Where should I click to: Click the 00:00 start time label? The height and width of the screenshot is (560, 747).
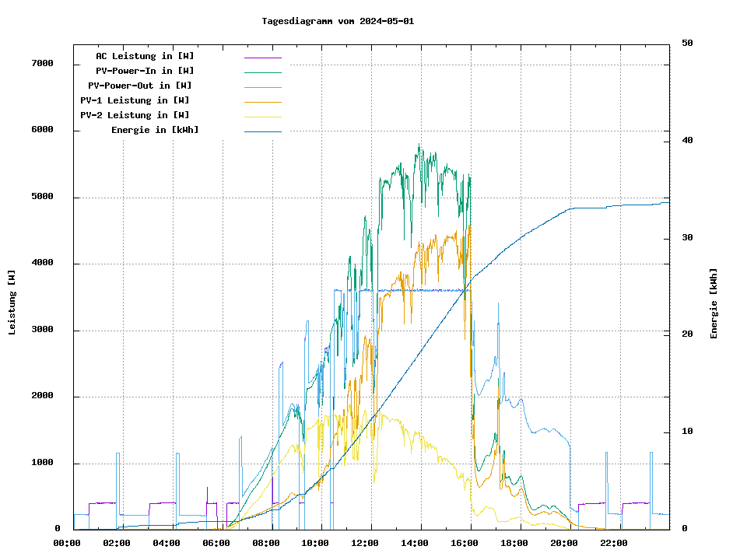(67, 543)
